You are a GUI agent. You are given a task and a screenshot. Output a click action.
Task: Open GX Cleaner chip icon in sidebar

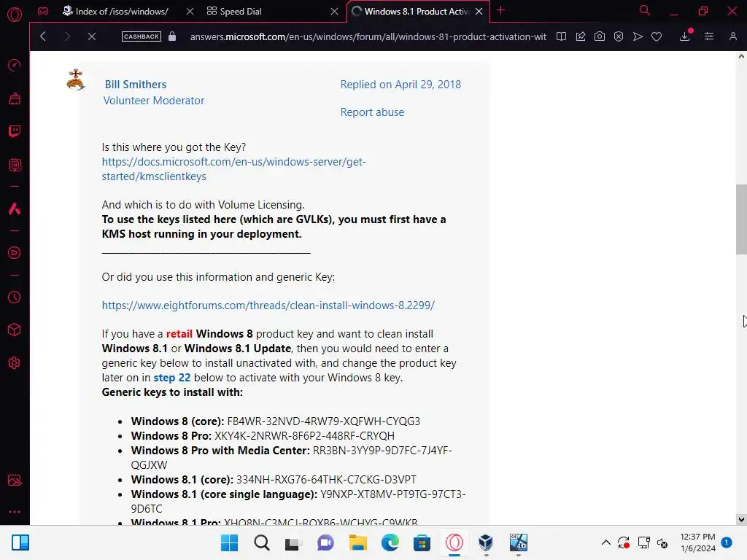click(15, 165)
